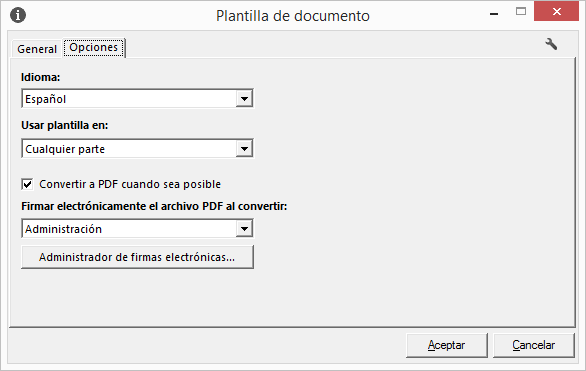This screenshot has height=371, width=586.
Task: Click the Firmar electrónicamente label text
Action: (154, 206)
